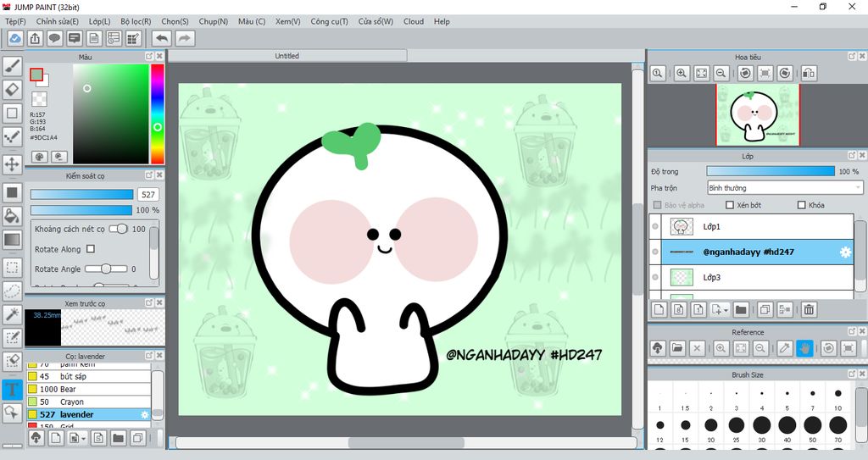Enable the Xén bớt clipping checkbox
This screenshot has width=868, height=460.
[730, 205]
